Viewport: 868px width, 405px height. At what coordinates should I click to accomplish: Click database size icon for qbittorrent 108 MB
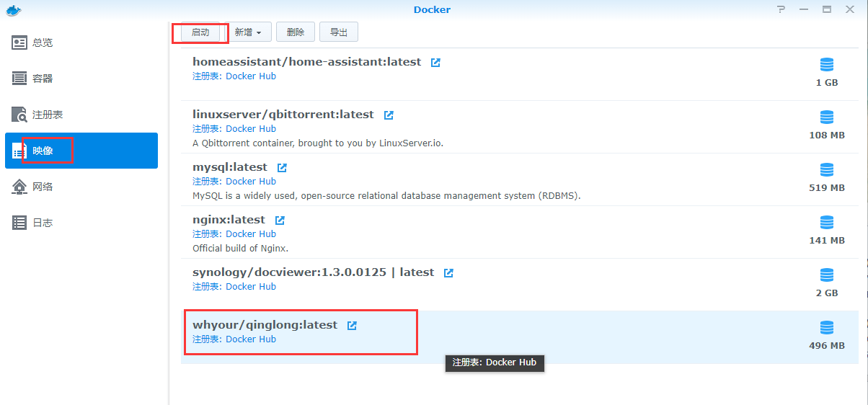[827, 117]
